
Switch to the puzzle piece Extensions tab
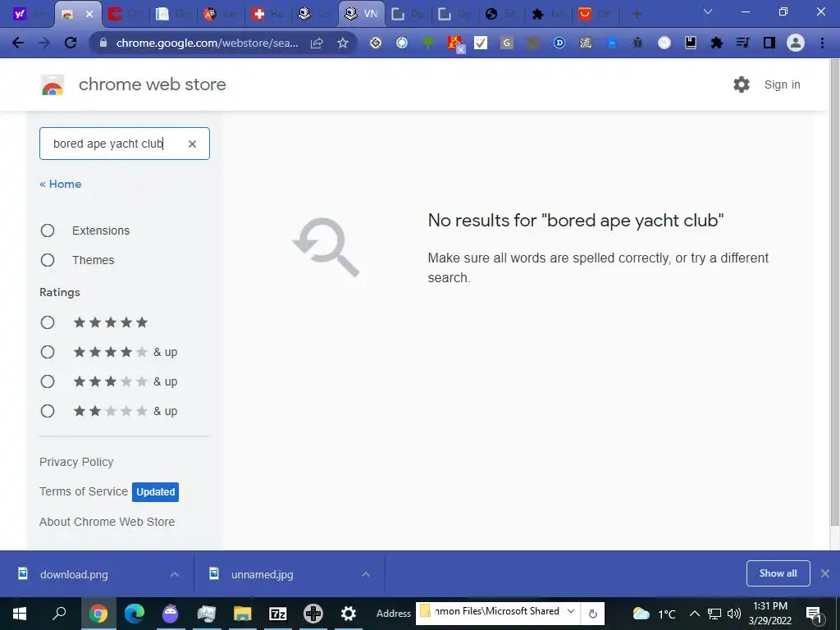point(549,14)
